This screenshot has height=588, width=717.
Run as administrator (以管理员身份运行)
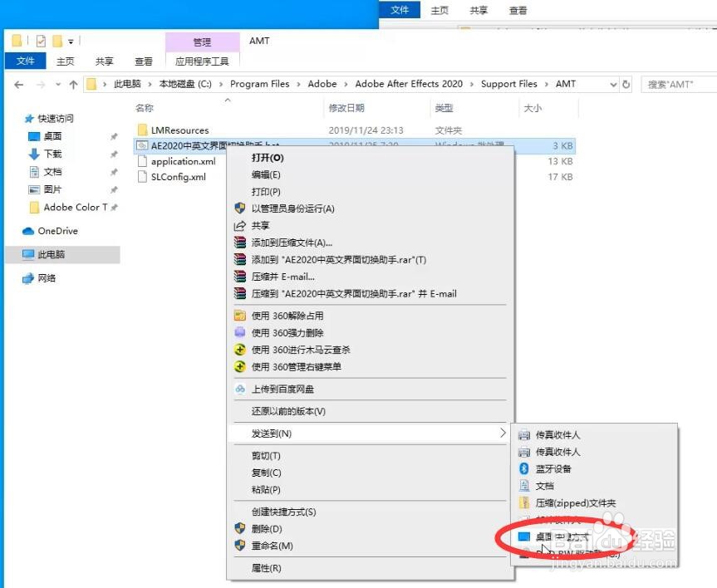pyautogui.click(x=292, y=208)
